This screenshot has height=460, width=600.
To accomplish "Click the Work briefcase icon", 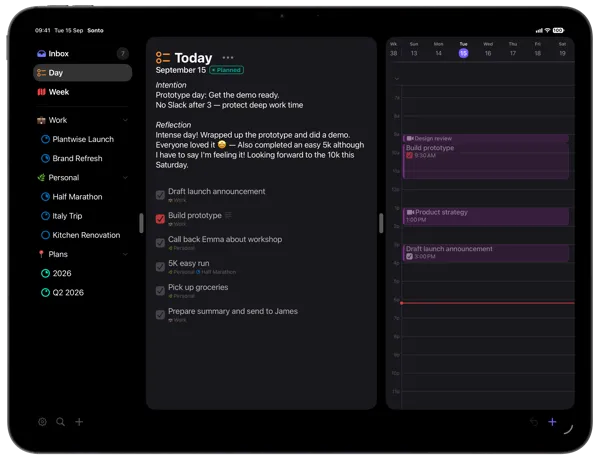I will 41,120.
